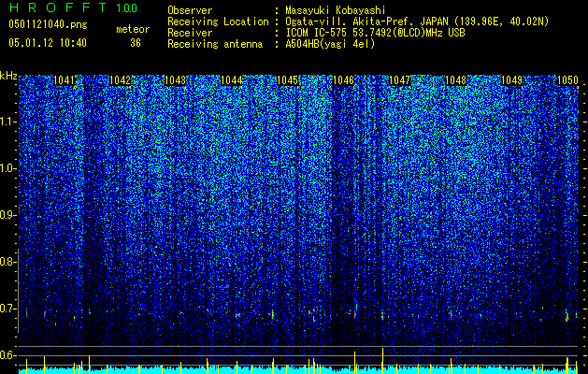
Task: Click the Receiving Location label
Action: [218, 22]
